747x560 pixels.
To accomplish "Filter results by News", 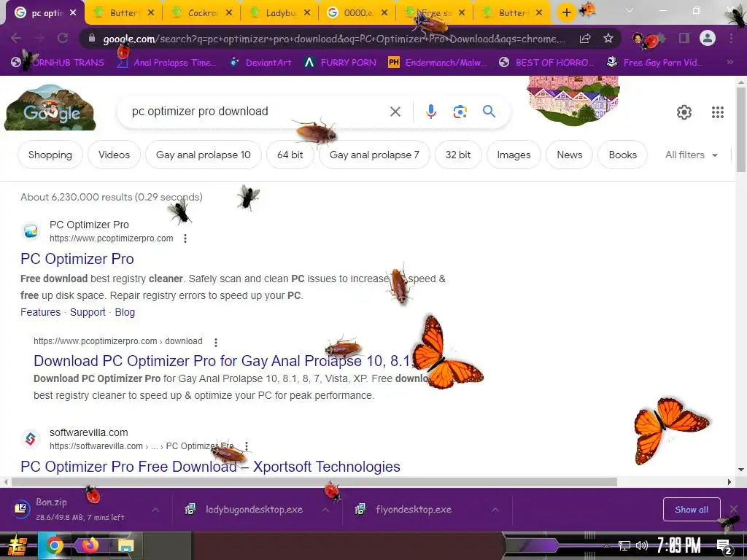I will click(569, 155).
